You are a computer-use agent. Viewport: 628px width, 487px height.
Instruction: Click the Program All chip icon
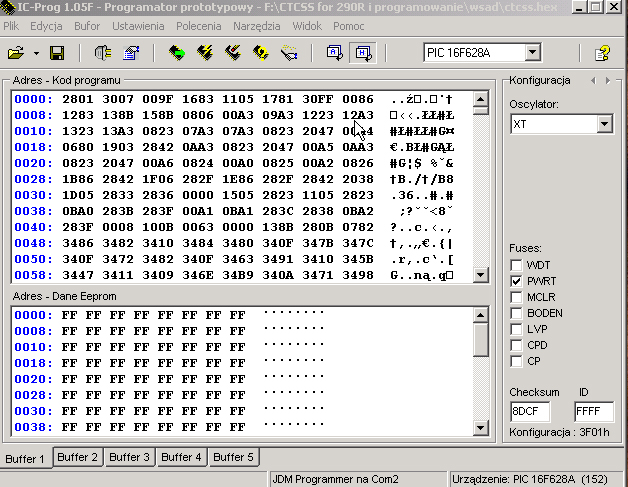pyautogui.click(x=205, y=52)
